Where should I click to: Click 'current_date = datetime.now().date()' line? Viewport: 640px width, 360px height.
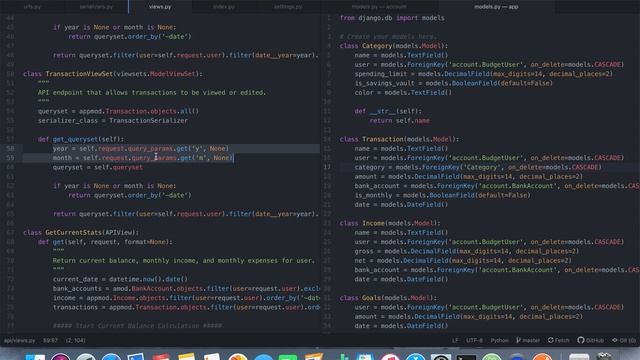click(120, 280)
